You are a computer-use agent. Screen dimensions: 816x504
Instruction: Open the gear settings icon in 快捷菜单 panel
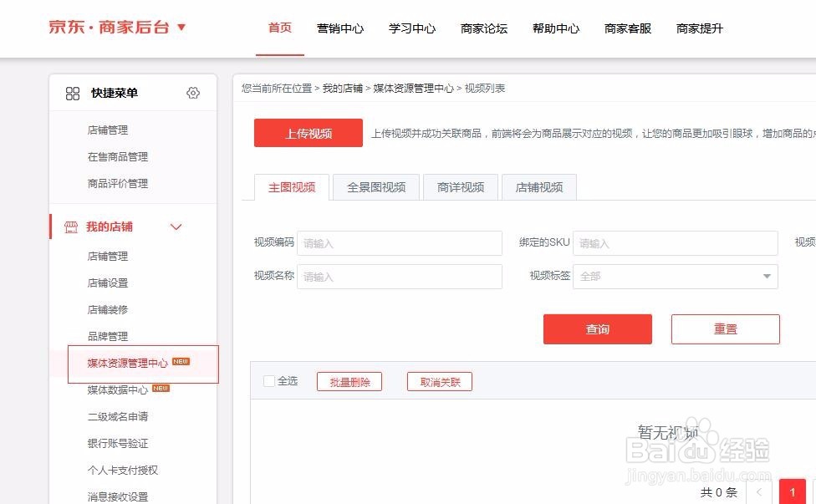point(193,93)
